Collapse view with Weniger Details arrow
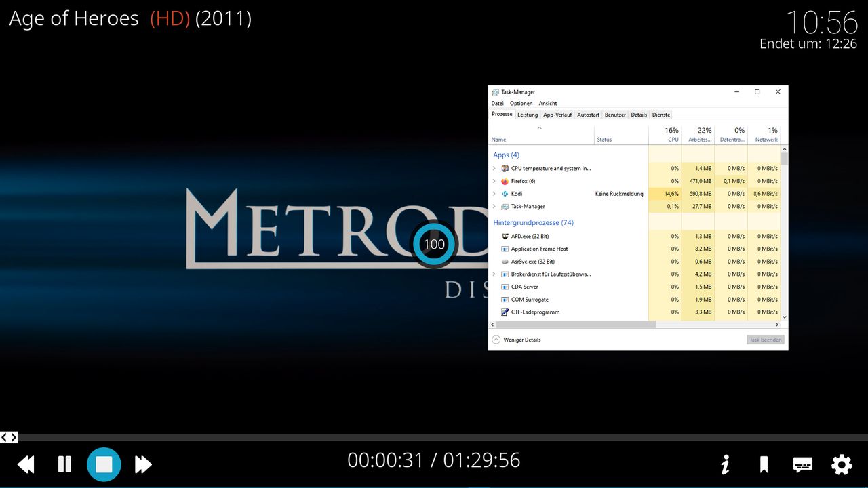 tap(496, 340)
